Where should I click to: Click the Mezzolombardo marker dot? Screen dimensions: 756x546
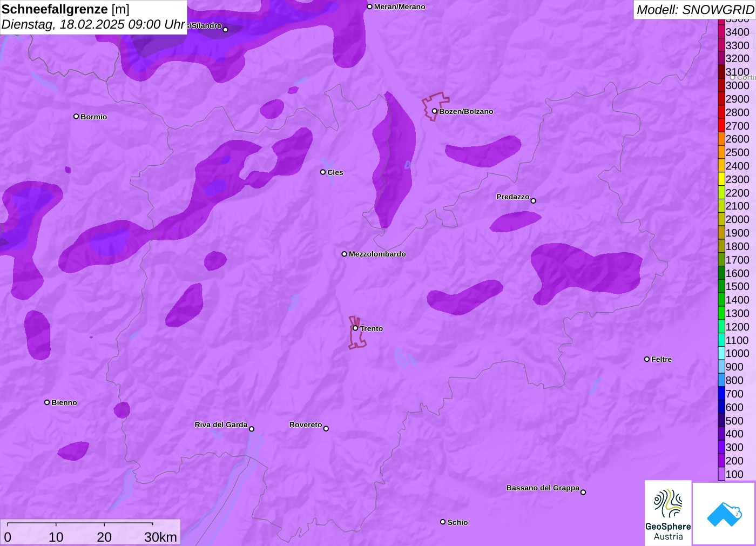(345, 254)
